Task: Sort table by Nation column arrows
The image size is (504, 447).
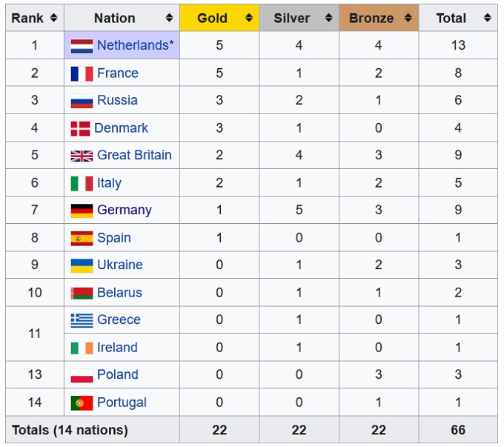Action: 169,18
